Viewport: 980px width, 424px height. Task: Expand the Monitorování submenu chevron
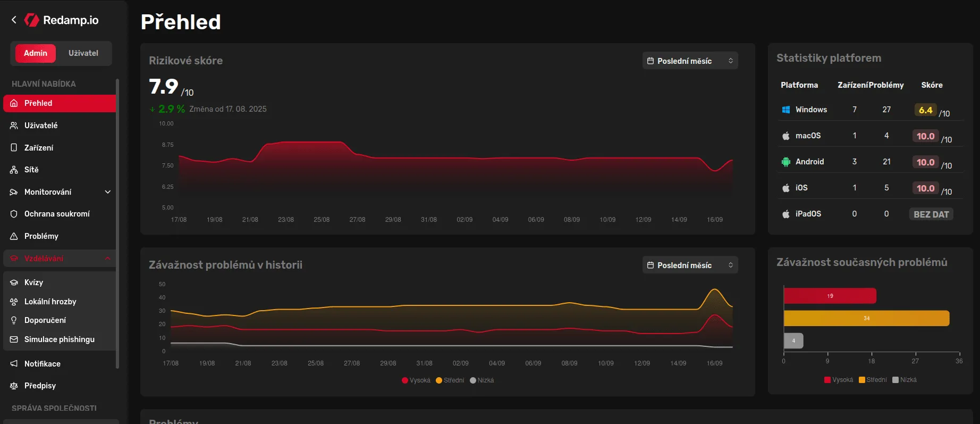[108, 192]
